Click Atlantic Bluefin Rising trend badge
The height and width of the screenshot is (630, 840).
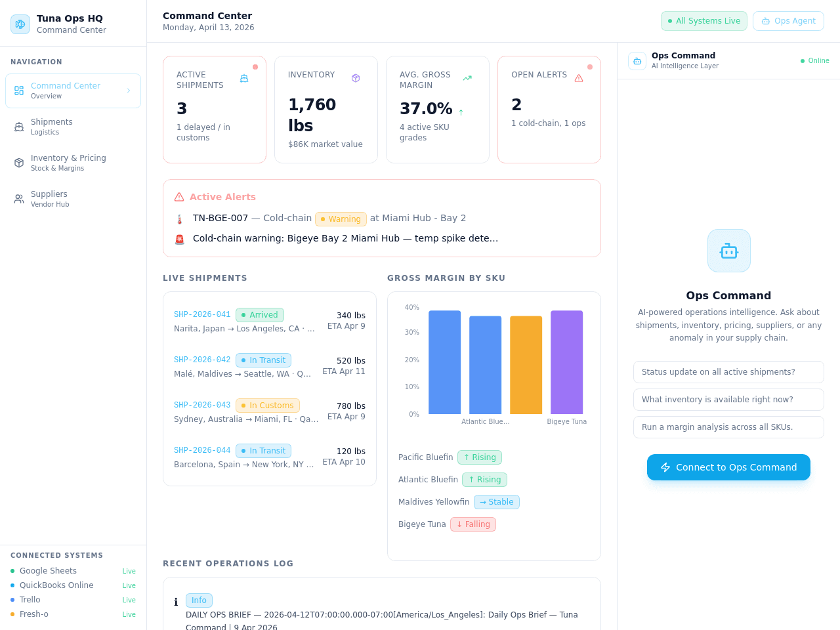coord(484,480)
